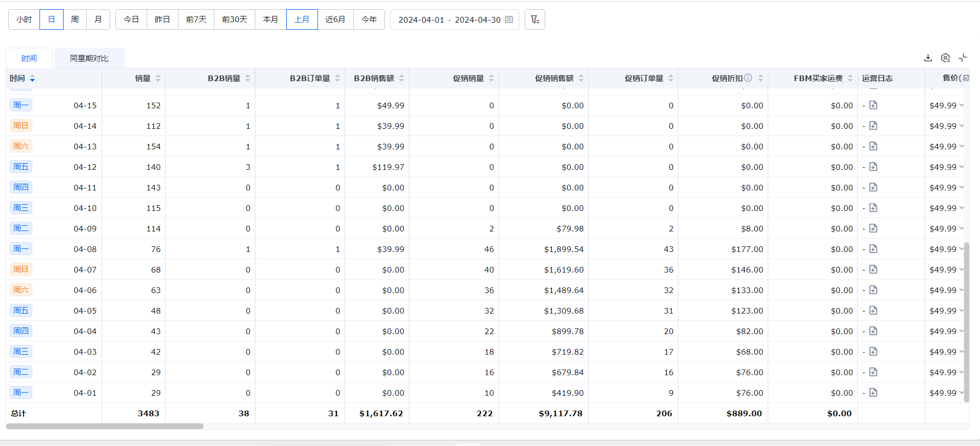
Task: Open the column settings hexagon icon
Action: (x=945, y=58)
